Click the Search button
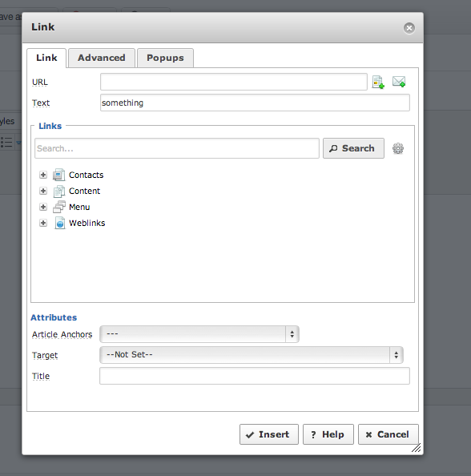The height and width of the screenshot is (476, 471). (353, 148)
